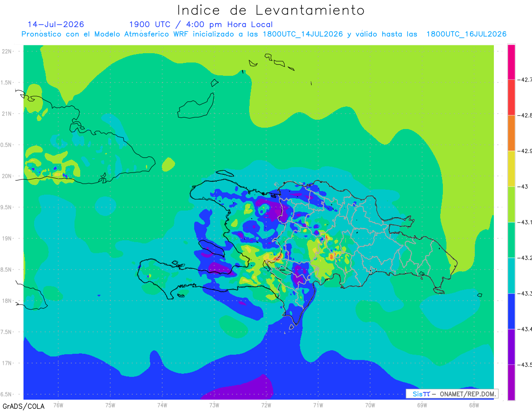Click the '-42.9' colorbar label
This screenshot has height=411, width=532.
pyautogui.click(x=525, y=151)
